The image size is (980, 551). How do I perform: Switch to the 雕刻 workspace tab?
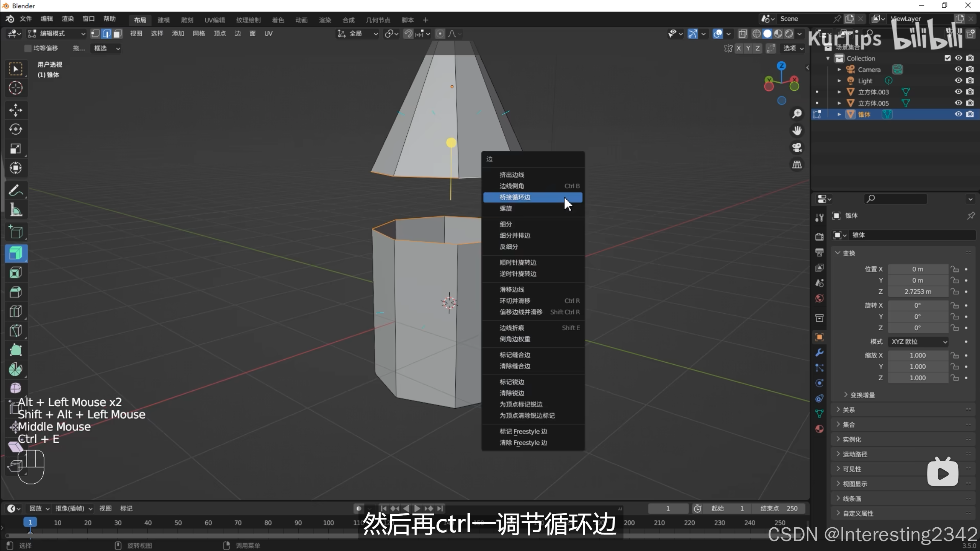pos(187,20)
